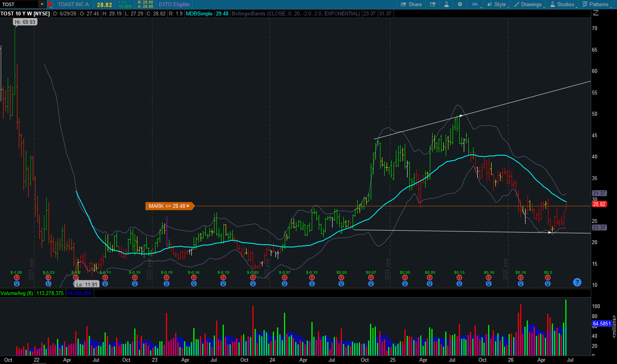This screenshot has height=364, width=617.
Task: Click the TOST 10 Y W [NYSE] chart title
Action: (25, 13)
